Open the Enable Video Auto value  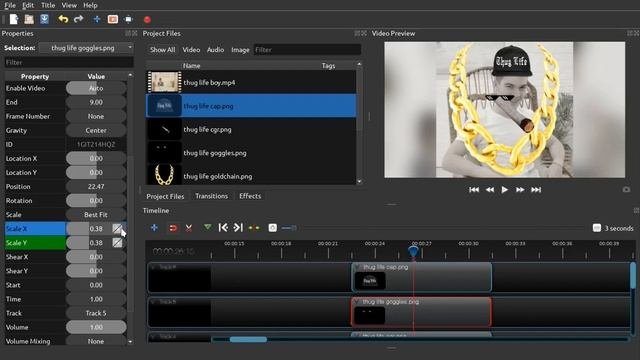coord(96,88)
